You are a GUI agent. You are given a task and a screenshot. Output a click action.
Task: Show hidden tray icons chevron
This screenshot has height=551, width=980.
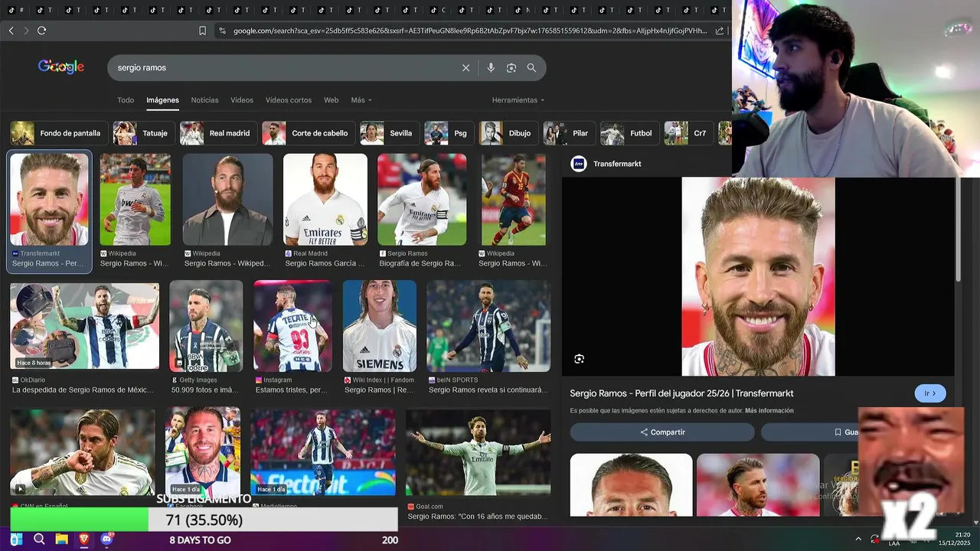pos(858,539)
